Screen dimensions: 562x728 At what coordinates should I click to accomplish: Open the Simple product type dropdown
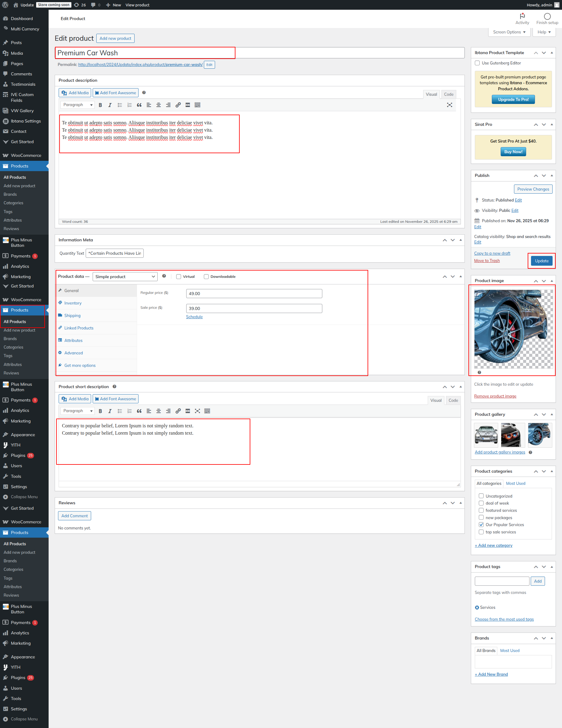(125, 277)
